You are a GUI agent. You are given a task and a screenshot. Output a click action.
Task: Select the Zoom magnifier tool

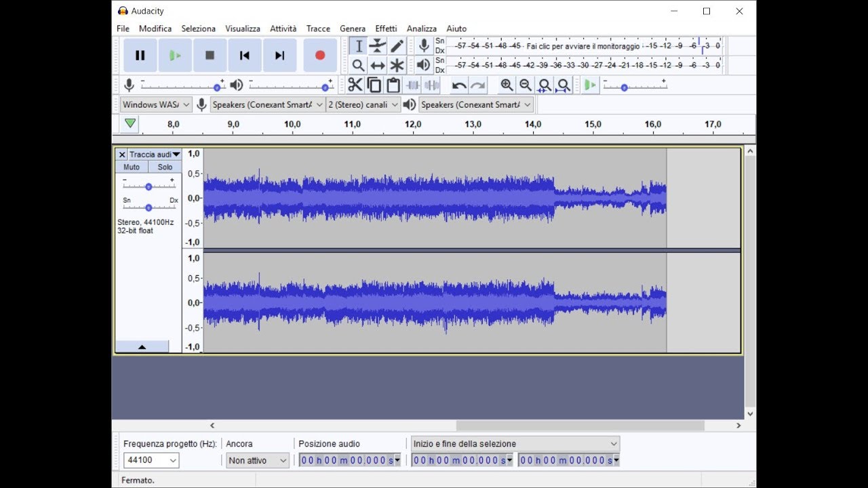(x=359, y=65)
